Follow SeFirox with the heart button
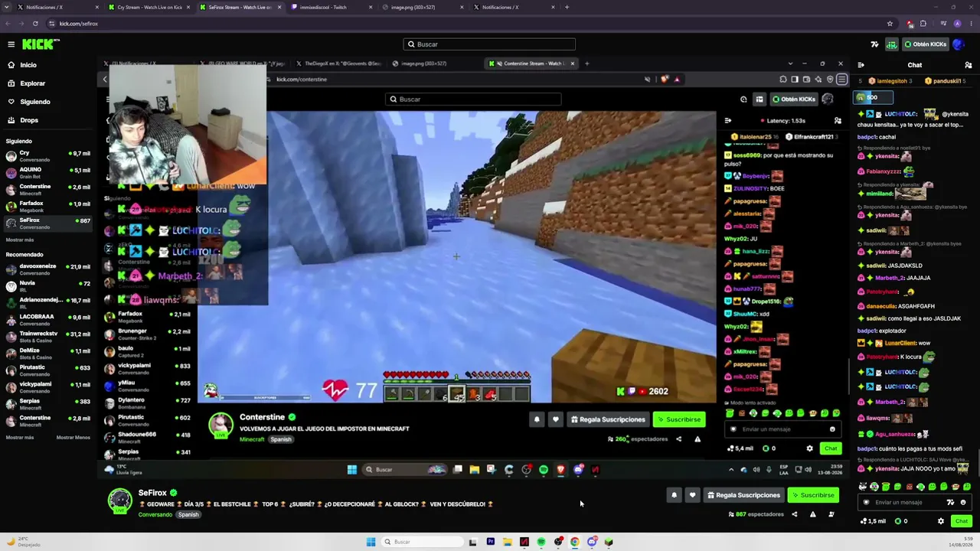980x551 pixels. (692, 495)
